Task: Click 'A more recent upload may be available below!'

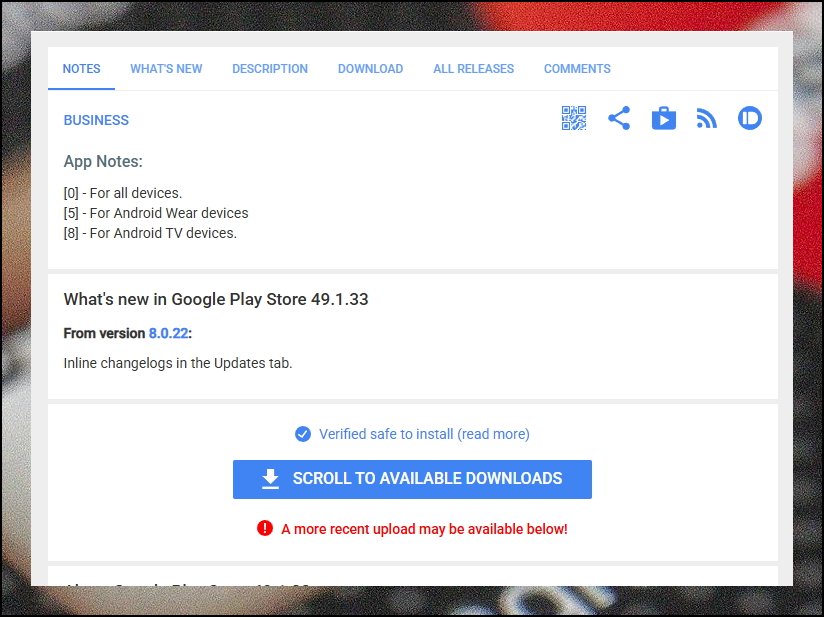Action: 424,529
